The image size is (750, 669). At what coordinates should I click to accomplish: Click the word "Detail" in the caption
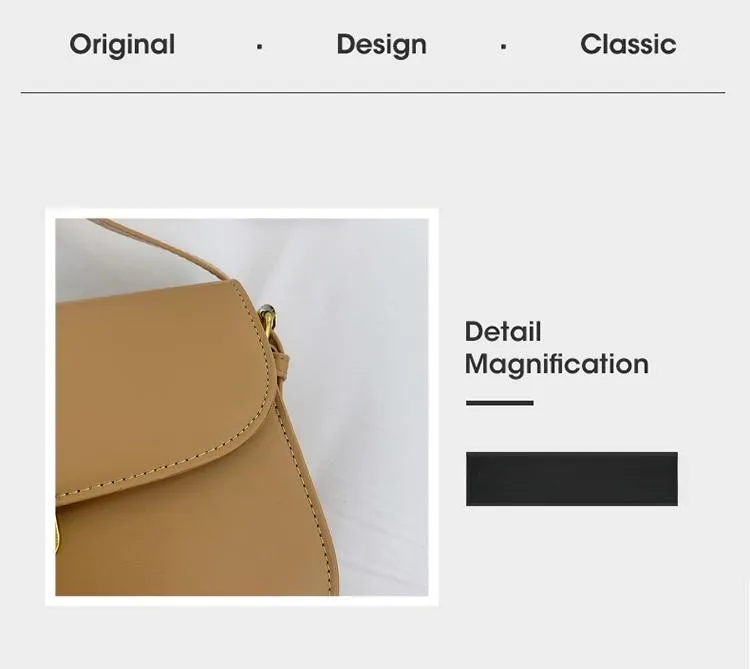click(x=503, y=331)
